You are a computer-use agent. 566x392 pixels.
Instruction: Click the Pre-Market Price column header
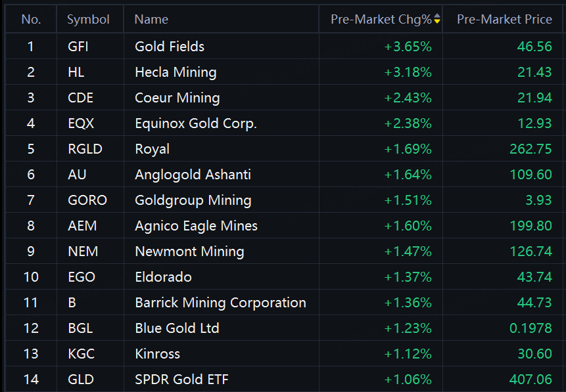pyautogui.click(x=504, y=19)
